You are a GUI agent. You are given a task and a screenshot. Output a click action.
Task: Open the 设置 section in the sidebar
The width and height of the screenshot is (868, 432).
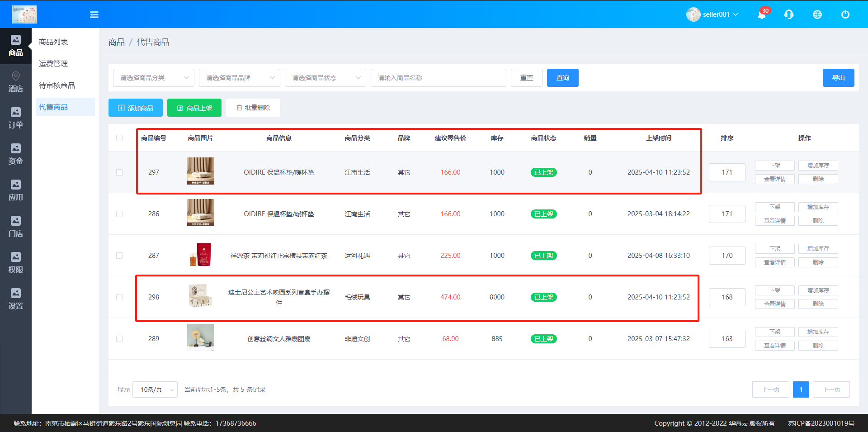pyautogui.click(x=16, y=299)
